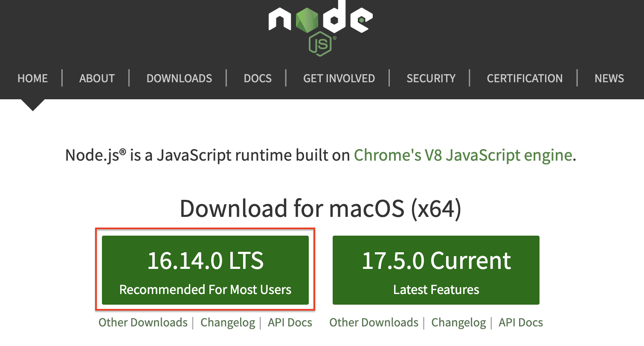View the Changelog under 16.14.0 LTS

click(228, 323)
